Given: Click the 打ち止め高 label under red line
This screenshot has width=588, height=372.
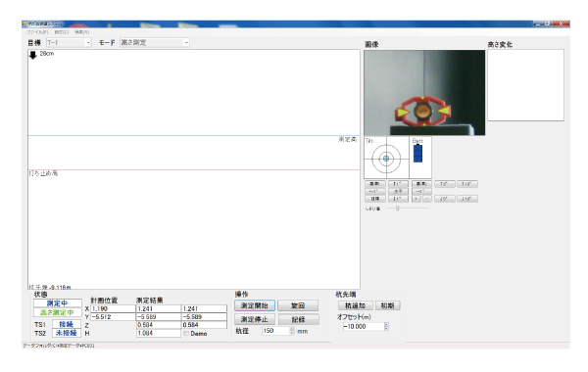Looking at the screenshot, I should coord(43,173).
